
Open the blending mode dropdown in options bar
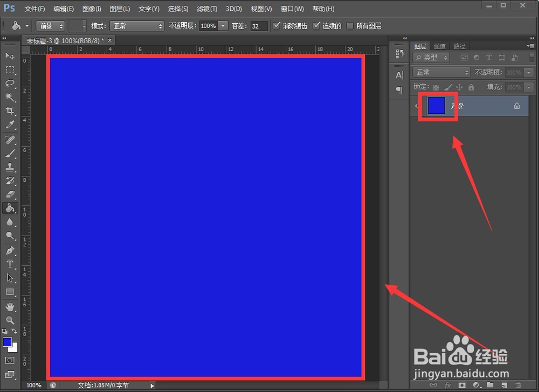(x=136, y=26)
